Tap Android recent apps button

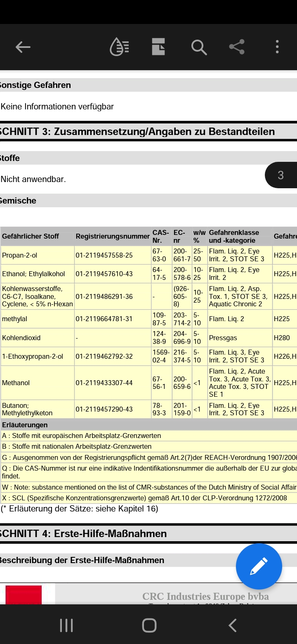66,625
